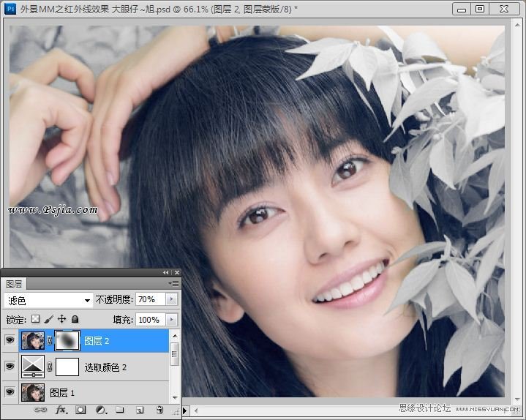Toggle lock transparent pixels
Image resolution: width=526 pixels, height=420 pixels.
pos(35,320)
